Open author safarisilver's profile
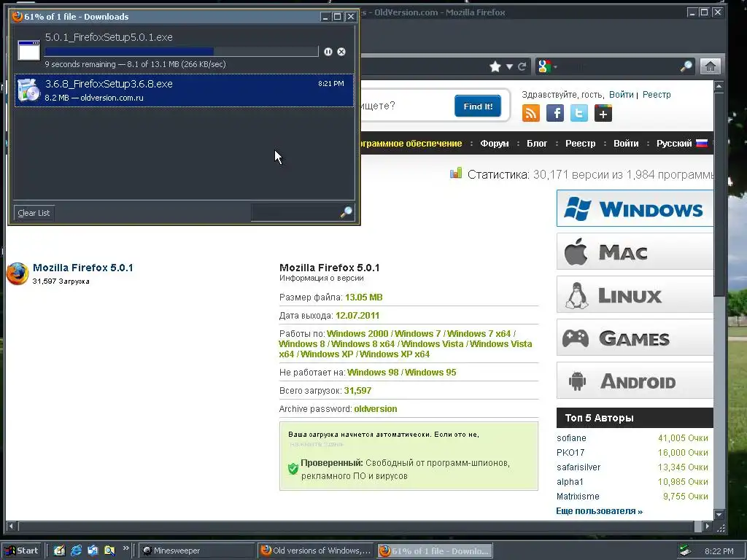747x560 pixels. pyautogui.click(x=578, y=467)
